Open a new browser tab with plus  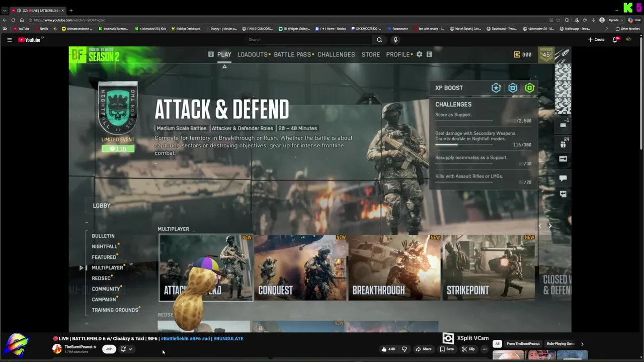click(71, 10)
